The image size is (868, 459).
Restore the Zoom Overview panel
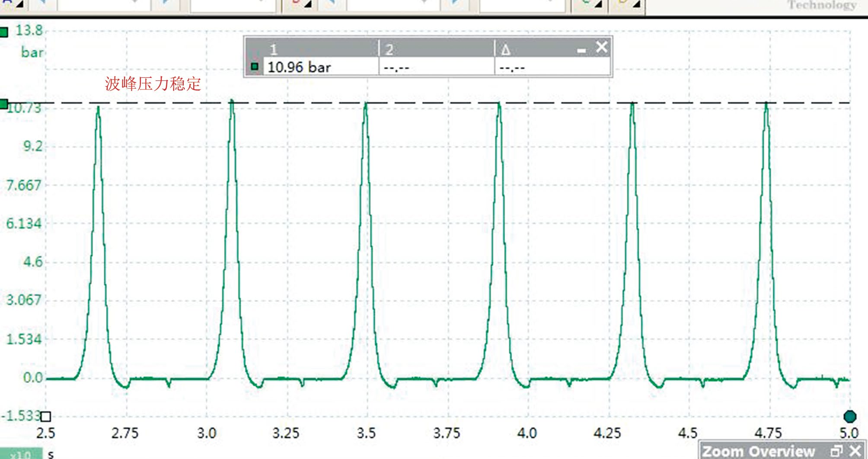[x=836, y=451]
